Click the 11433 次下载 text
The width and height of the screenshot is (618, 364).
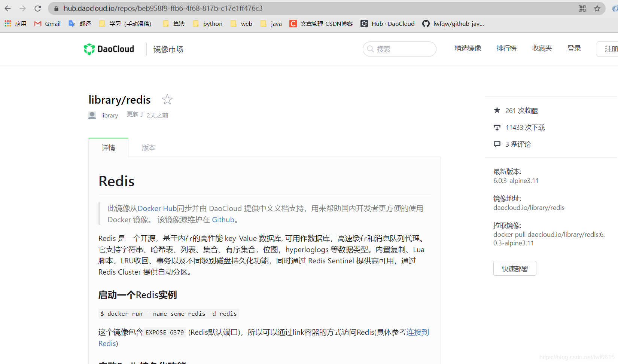(x=525, y=128)
